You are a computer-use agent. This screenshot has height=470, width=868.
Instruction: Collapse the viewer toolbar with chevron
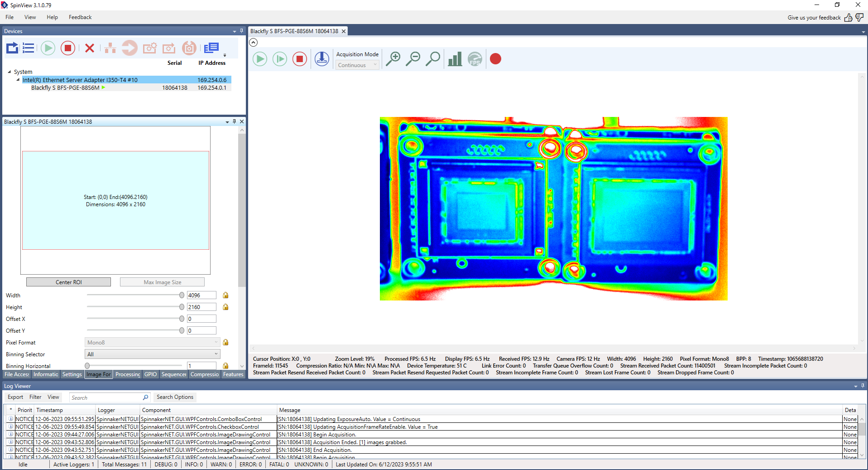(254, 42)
